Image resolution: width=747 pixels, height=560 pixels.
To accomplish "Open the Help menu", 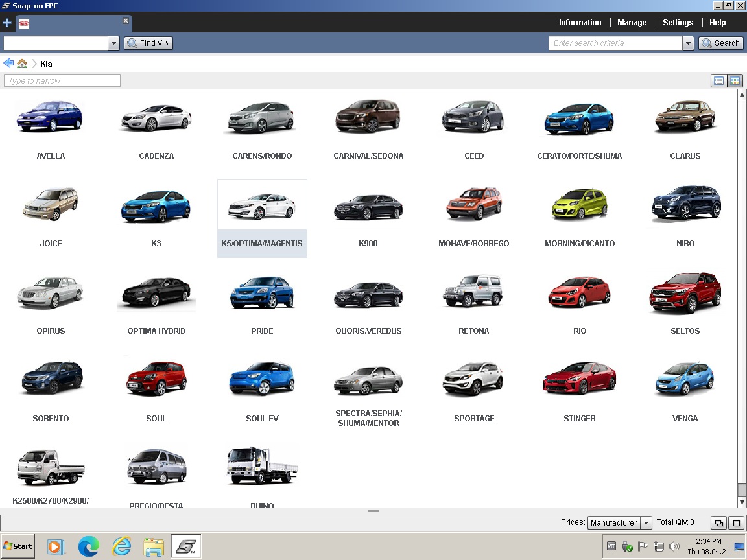I will pyautogui.click(x=717, y=23).
